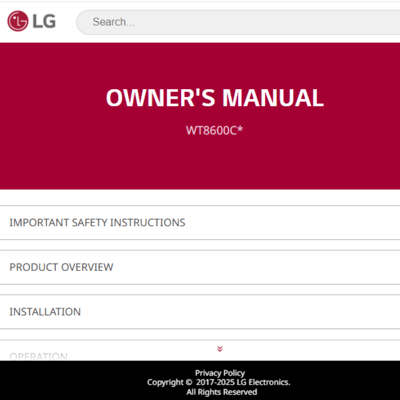Open the Product Overview section
400x400 pixels.
(200, 267)
